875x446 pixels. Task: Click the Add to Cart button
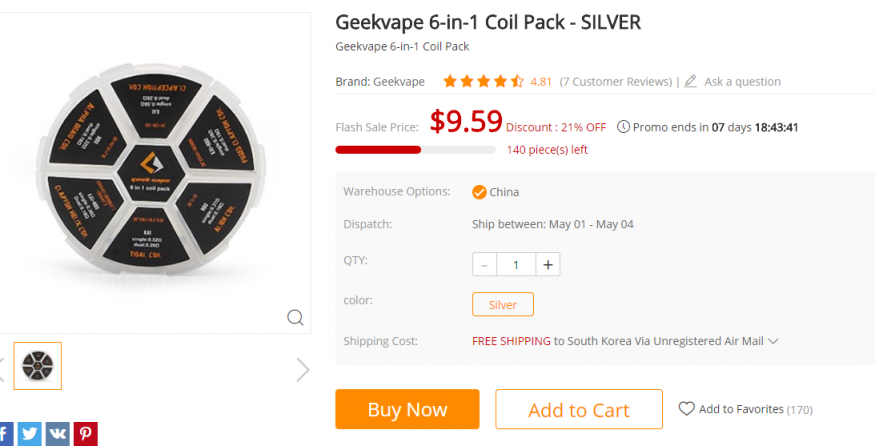point(579,410)
